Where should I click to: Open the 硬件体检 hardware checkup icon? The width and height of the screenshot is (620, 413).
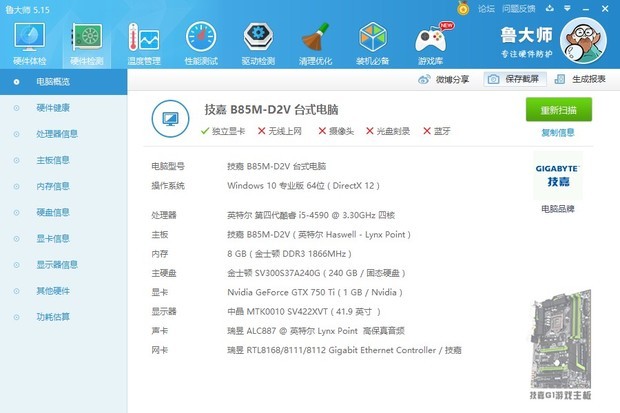(30, 44)
